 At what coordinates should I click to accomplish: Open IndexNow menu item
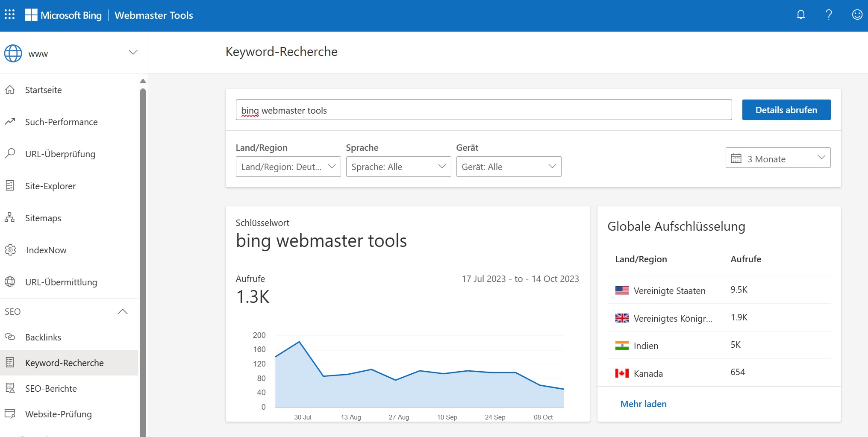coord(69,250)
